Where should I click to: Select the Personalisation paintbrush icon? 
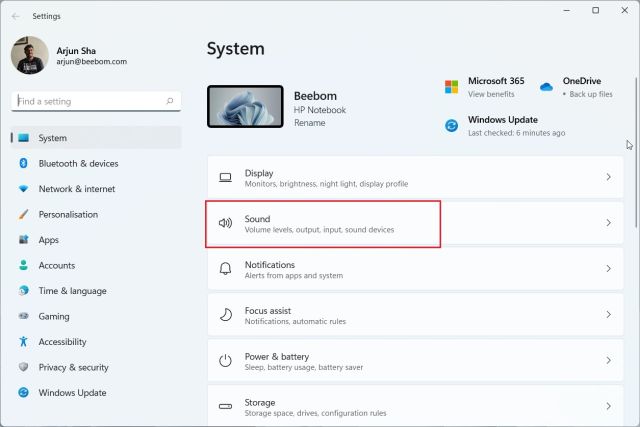(23, 214)
